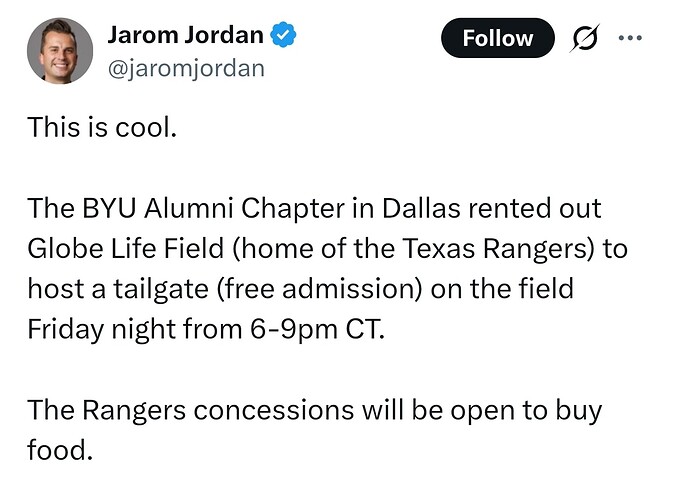The image size is (673, 500).
Task: Click the Grok slashed-circle icon
Action: coord(581,39)
